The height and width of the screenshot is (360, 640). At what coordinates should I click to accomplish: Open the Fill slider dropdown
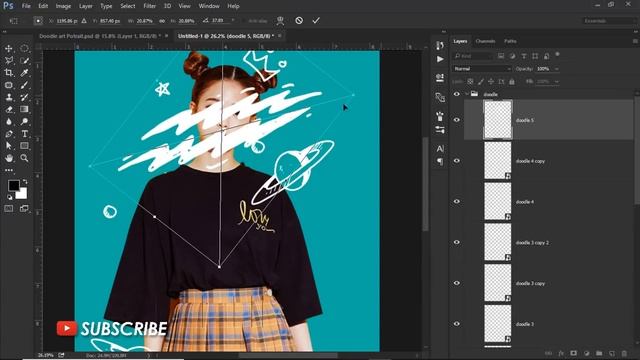click(557, 82)
